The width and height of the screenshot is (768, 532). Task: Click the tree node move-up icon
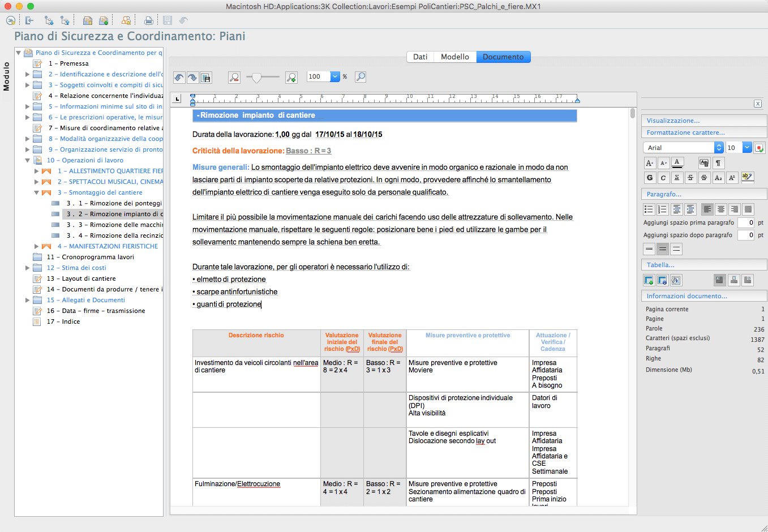click(x=65, y=20)
